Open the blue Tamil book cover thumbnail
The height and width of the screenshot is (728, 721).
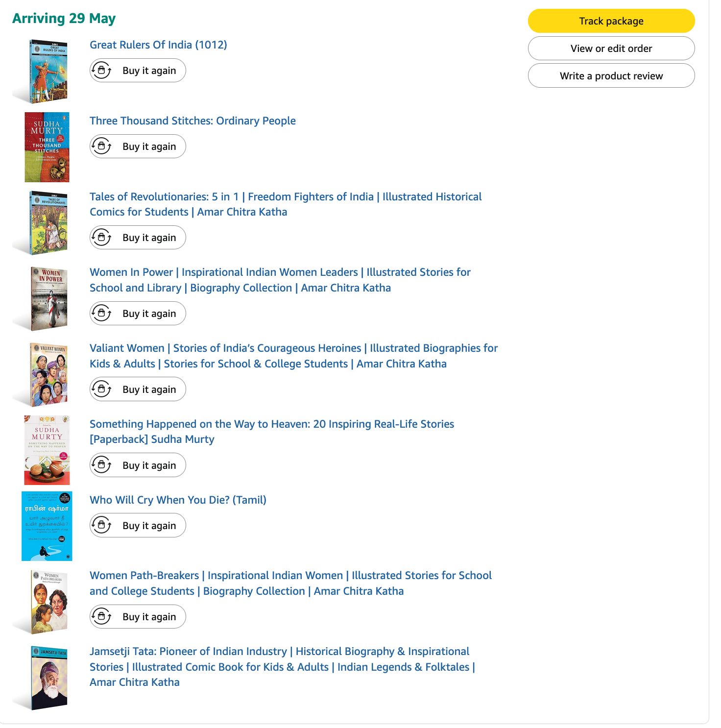47,526
